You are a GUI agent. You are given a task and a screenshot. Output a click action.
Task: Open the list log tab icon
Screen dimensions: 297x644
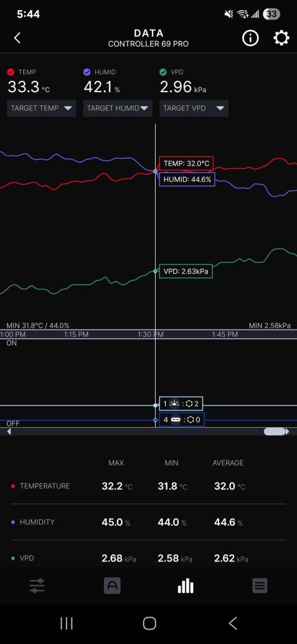(260, 586)
